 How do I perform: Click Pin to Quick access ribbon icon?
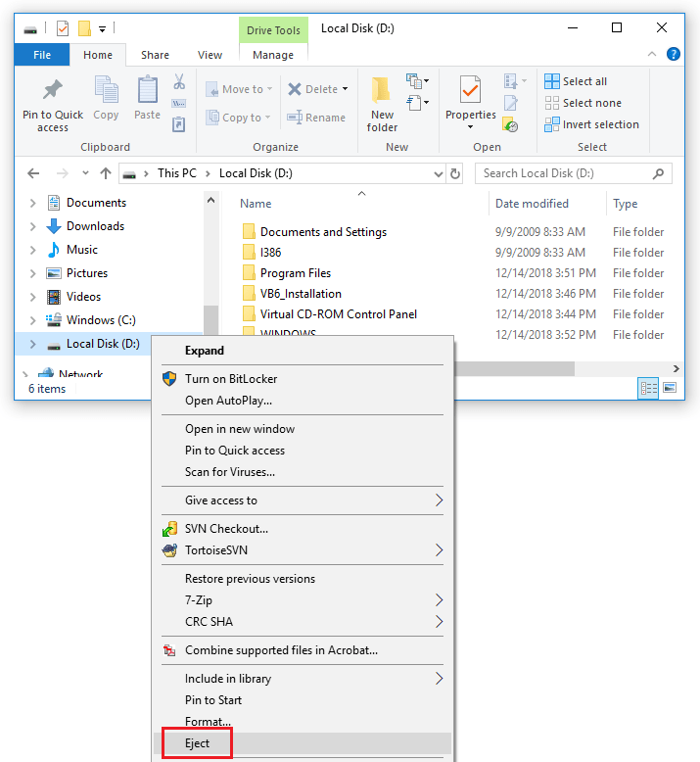coord(53,89)
